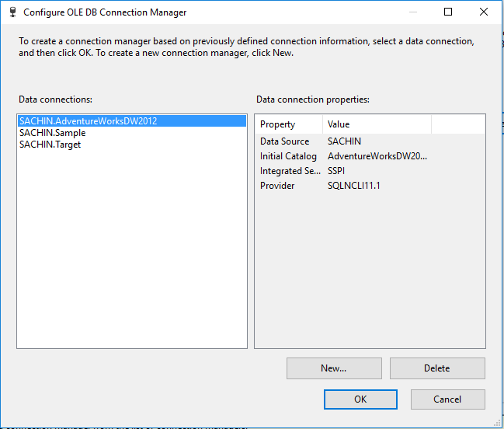504x429 pixels.
Task: Select the Provider property row
Action: pyautogui.click(x=277, y=186)
